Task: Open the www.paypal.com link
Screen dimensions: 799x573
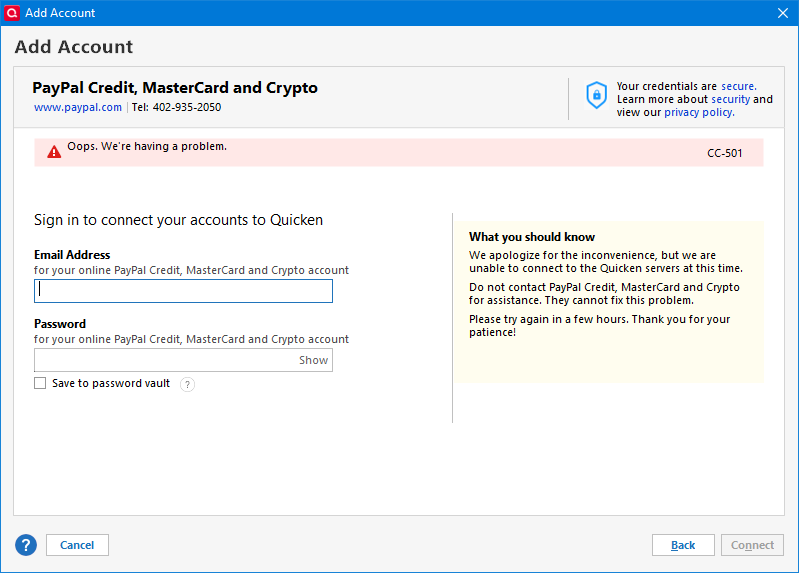Action: click(77, 107)
